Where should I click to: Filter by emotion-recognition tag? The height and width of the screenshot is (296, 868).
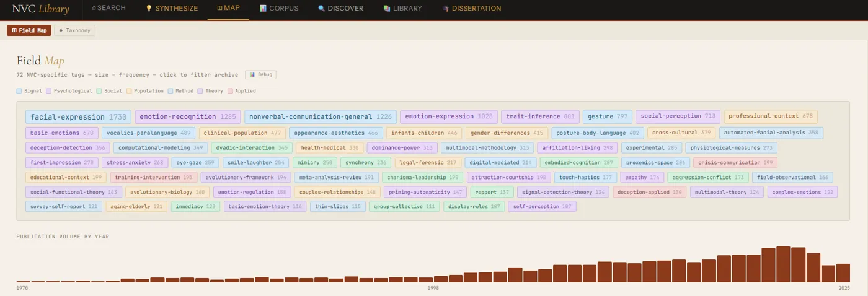188,116
